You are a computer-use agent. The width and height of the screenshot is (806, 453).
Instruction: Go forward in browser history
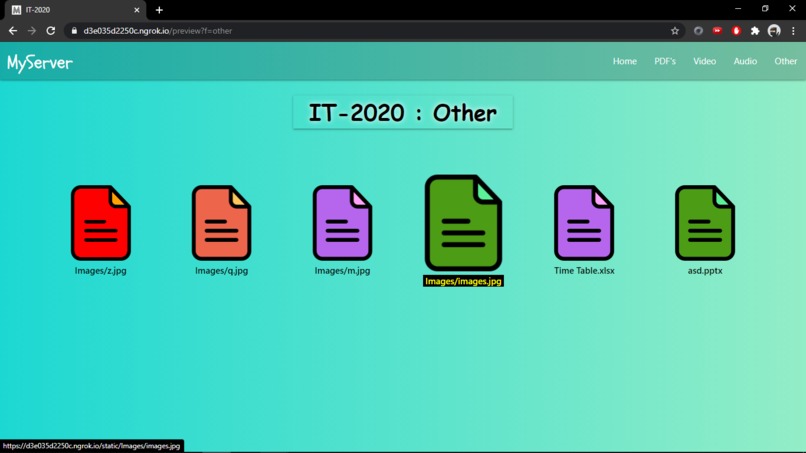pos(32,31)
